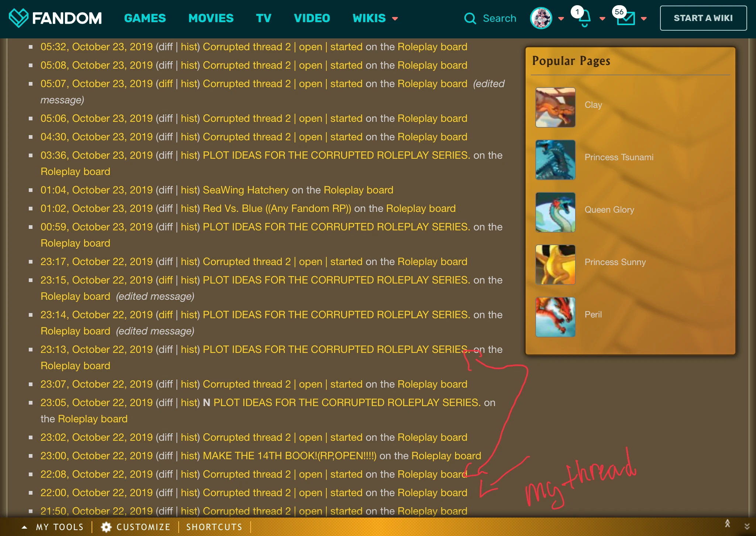The height and width of the screenshot is (536, 756).
Task: Click the Fandom heart logo
Action: 18,18
